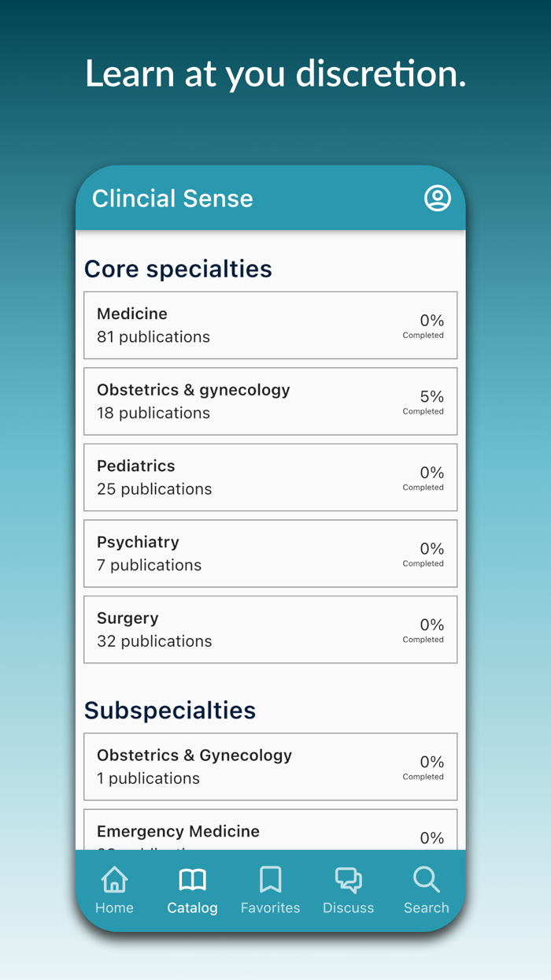Screen dimensions: 551x980
Task: Open the account avatar in the header
Action: coord(438,199)
